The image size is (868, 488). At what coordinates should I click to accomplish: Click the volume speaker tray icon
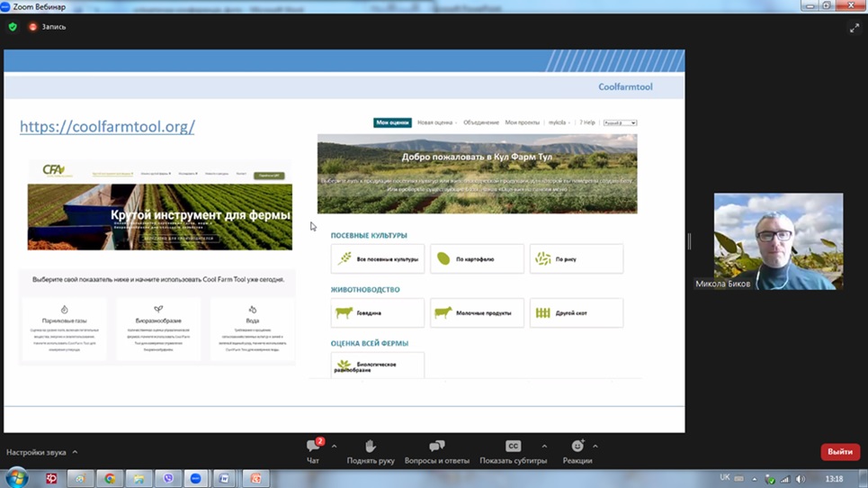pos(801,479)
